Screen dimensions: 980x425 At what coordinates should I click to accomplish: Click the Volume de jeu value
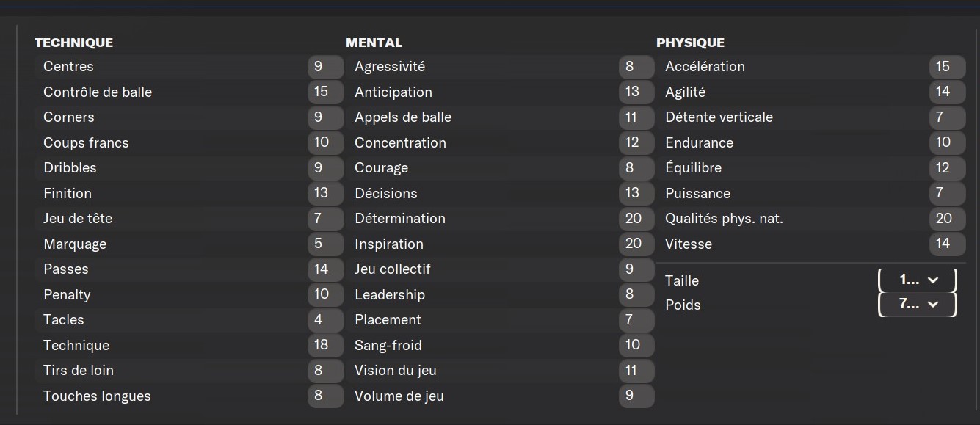click(x=636, y=396)
